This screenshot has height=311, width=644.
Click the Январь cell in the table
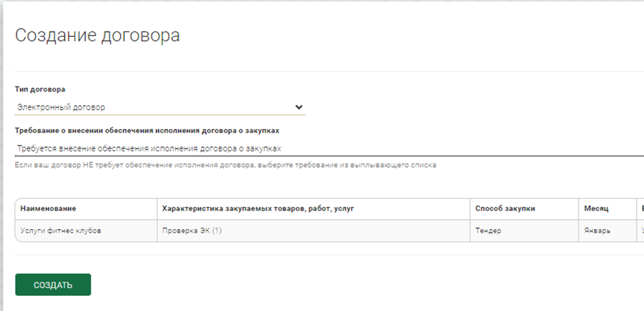(x=597, y=231)
